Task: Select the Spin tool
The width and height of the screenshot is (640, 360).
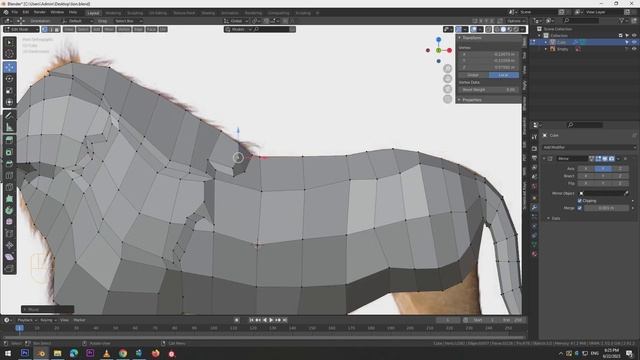Action: point(9,210)
